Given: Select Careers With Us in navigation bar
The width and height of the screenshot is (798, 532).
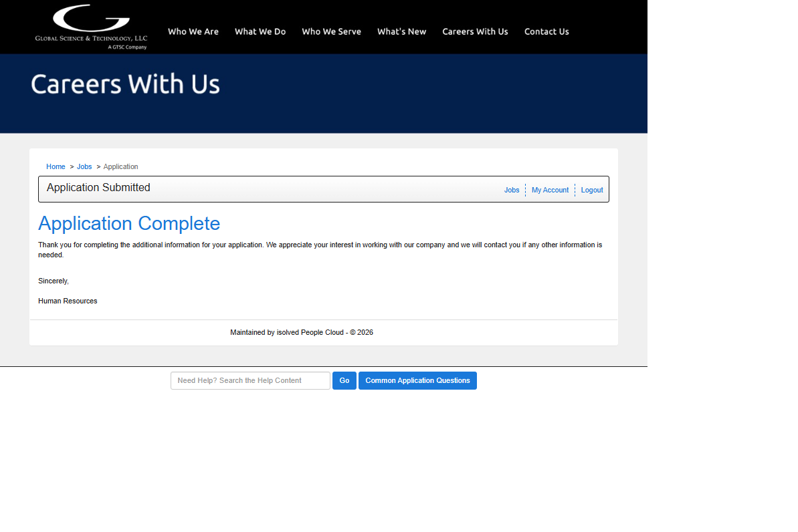Looking at the screenshot, I should pyautogui.click(x=475, y=31).
